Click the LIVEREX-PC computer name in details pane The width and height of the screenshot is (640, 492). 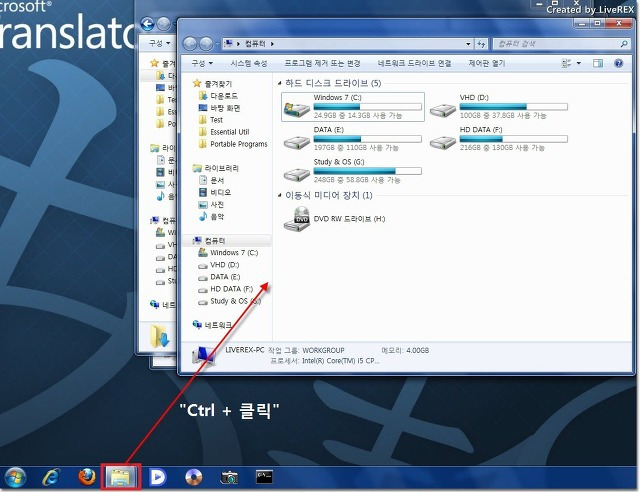244,350
